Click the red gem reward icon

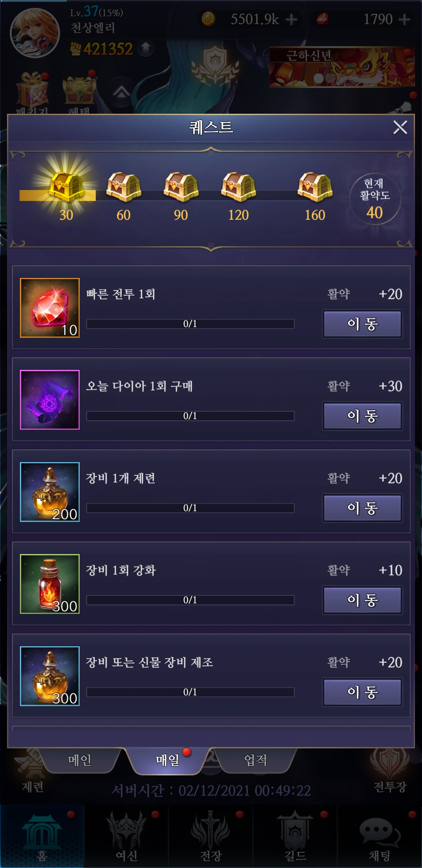pos(50,308)
